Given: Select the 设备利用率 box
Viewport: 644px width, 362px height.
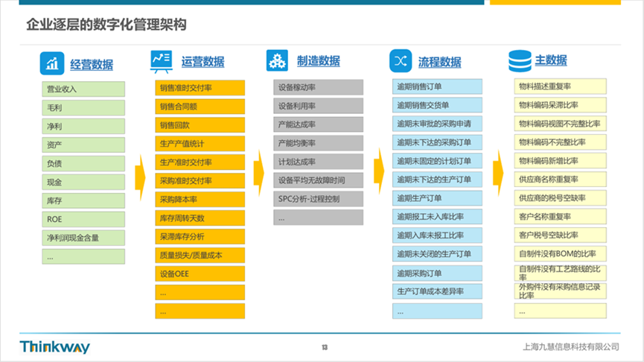Looking at the screenshot, I should pyautogui.click(x=319, y=106).
